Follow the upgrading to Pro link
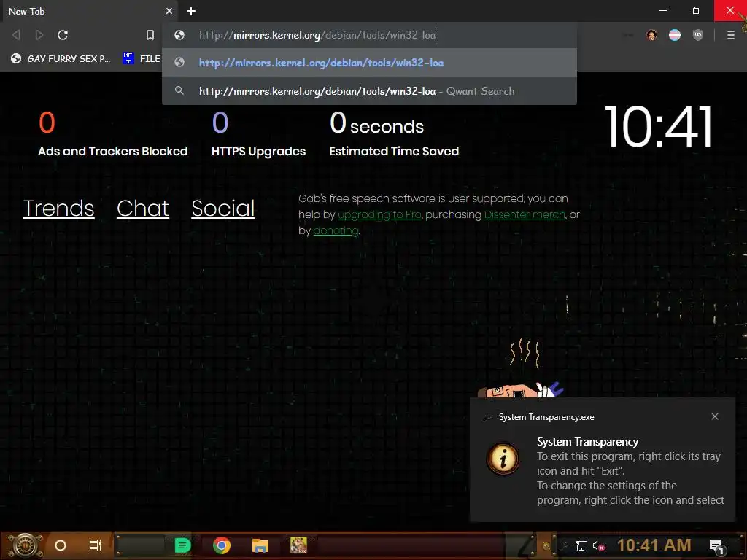The width and height of the screenshot is (747, 560). pos(379,215)
